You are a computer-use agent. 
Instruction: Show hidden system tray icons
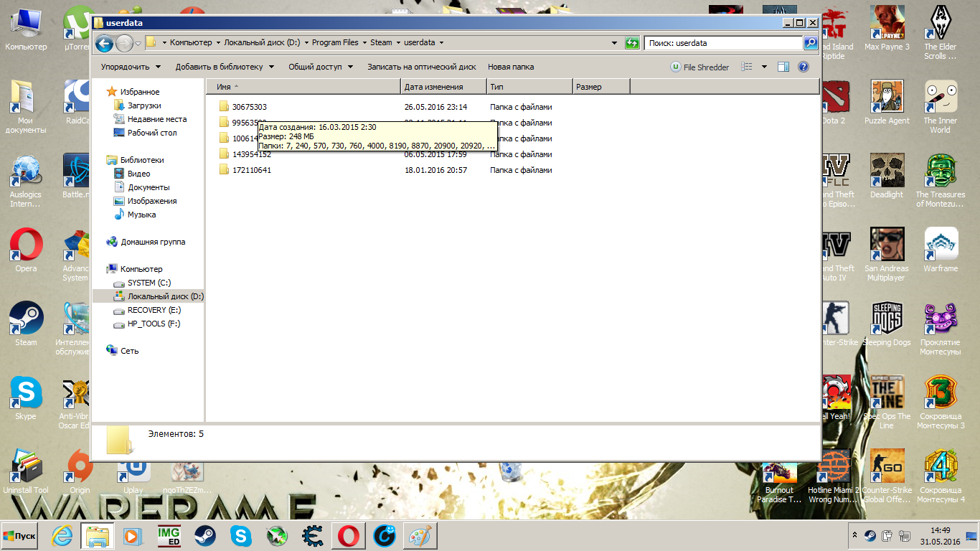(x=854, y=535)
